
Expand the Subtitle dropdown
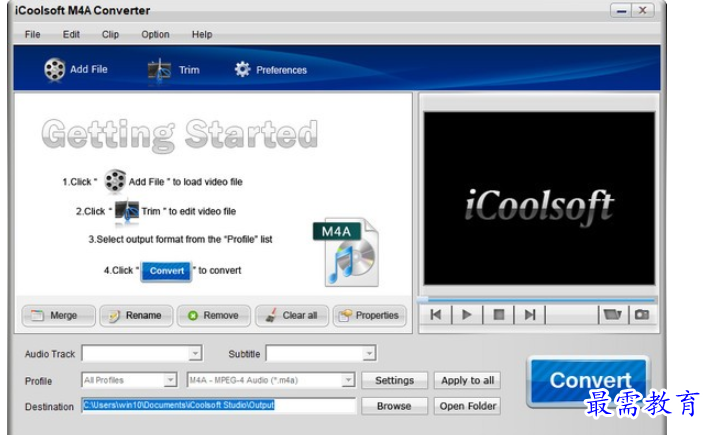[x=369, y=353]
